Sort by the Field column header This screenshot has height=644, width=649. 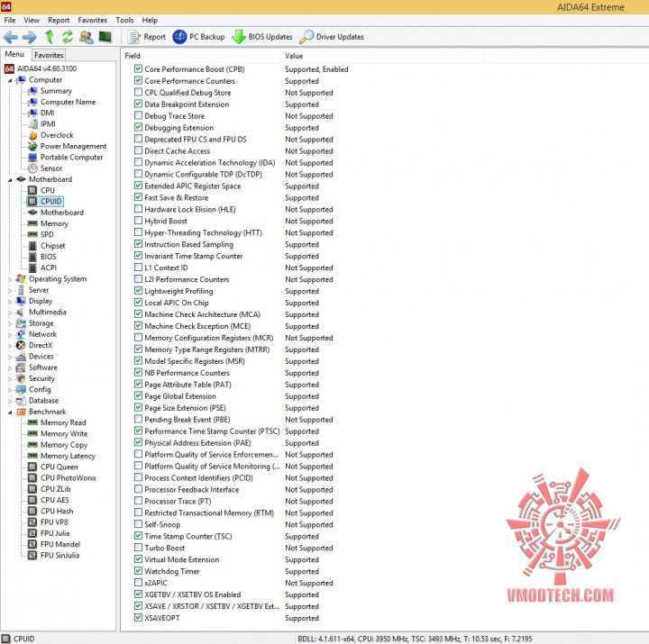(x=202, y=56)
